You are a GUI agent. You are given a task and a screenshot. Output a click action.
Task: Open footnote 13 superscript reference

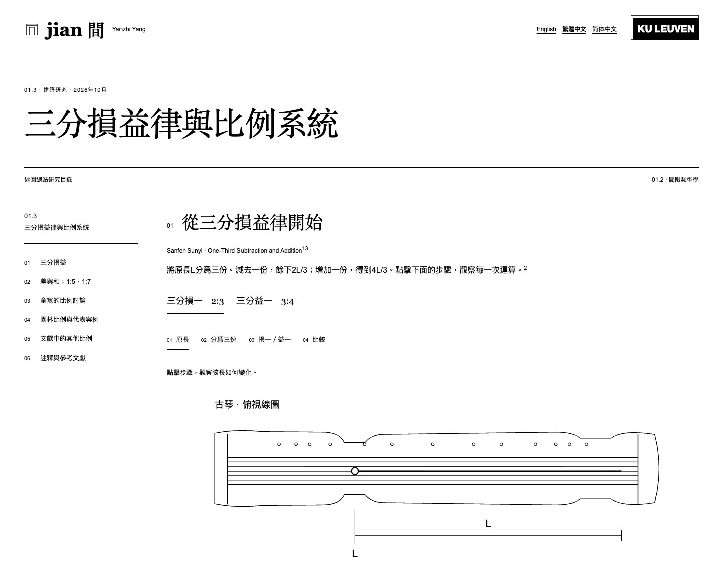coord(305,248)
